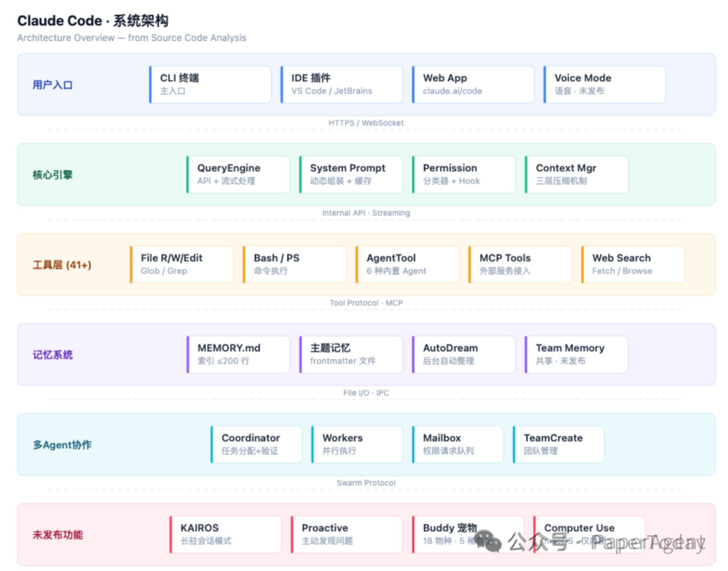Select the Team Memory 共享 card
The height and width of the screenshot is (571, 728).
(576, 354)
